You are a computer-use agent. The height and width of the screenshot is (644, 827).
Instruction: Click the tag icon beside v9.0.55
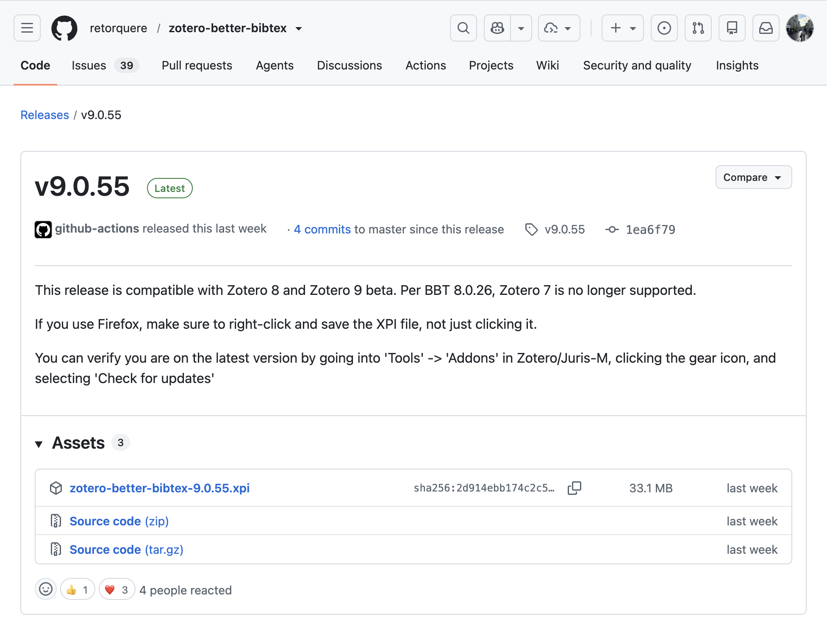pos(531,229)
